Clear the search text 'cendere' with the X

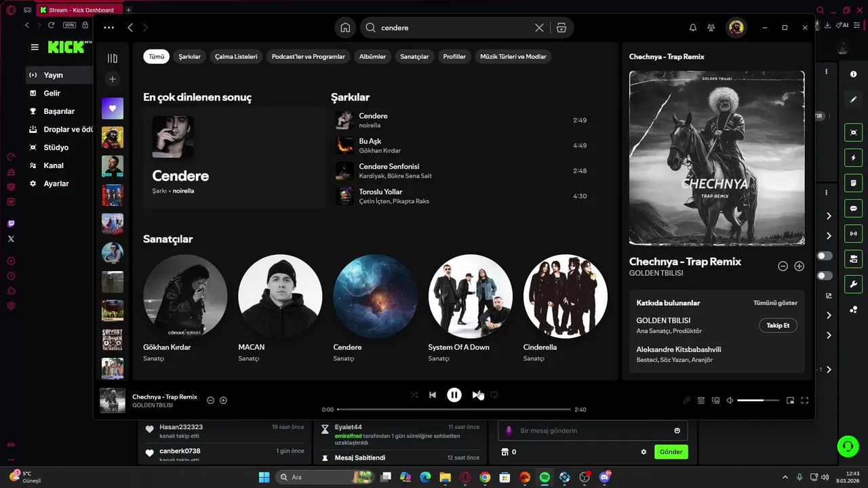[x=539, y=28]
